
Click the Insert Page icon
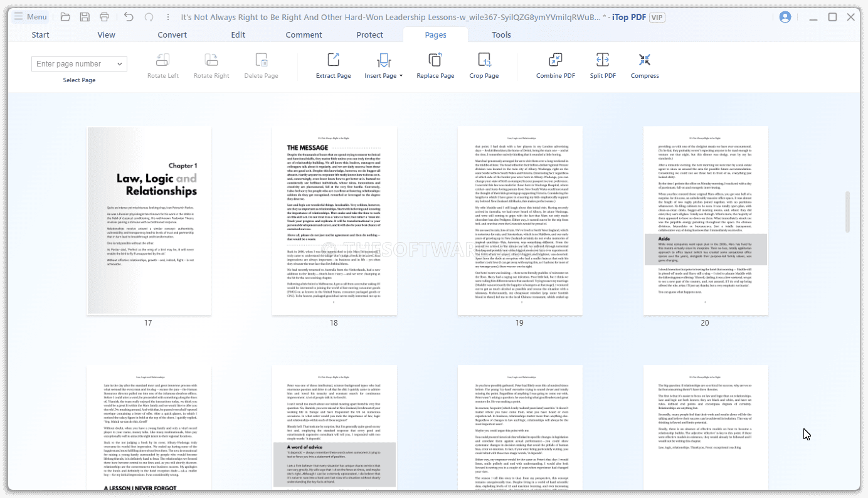pos(384,60)
